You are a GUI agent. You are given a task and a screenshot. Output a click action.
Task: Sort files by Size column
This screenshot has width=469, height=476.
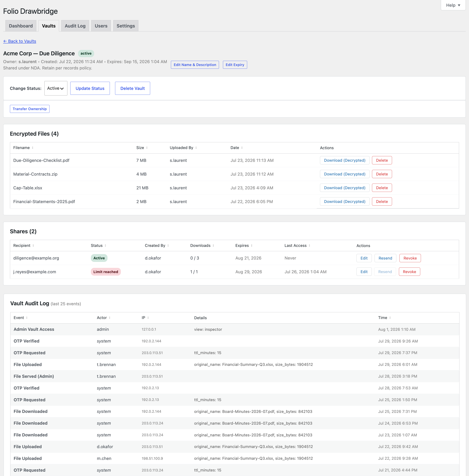142,148
